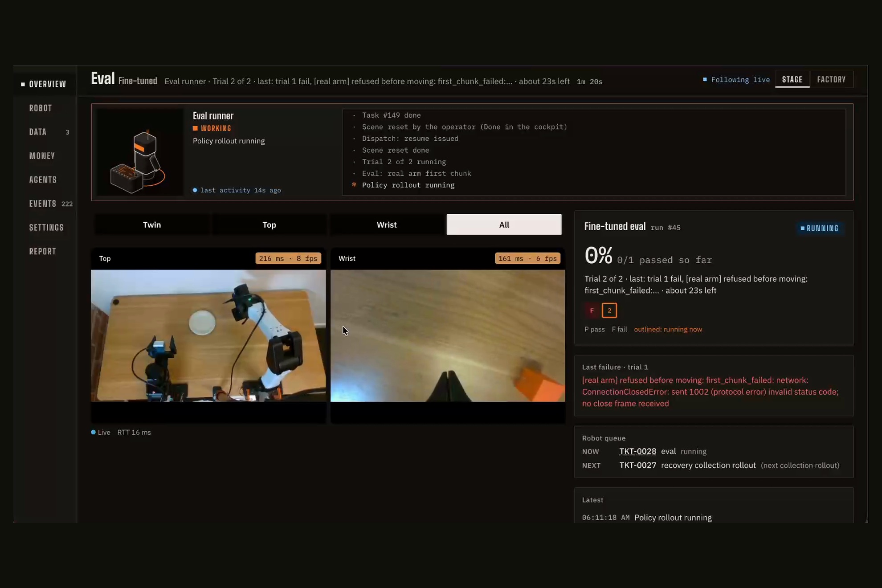
Task: Select the running trial 2 marker
Action: [x=609, y=310]
